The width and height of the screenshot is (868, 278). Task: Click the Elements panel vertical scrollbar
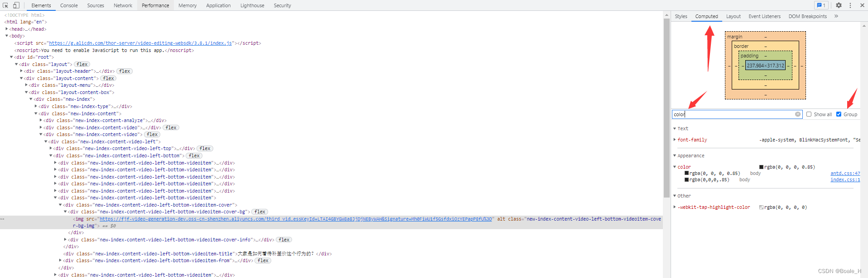[667, 108]
